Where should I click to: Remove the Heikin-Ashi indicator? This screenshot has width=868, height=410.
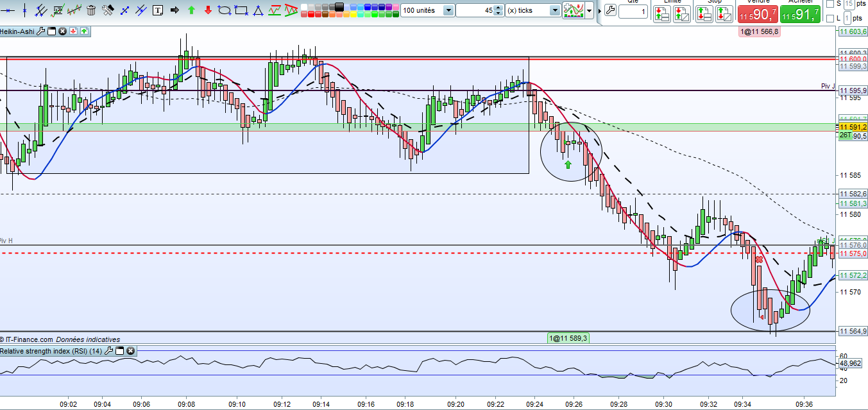[62, 31]
